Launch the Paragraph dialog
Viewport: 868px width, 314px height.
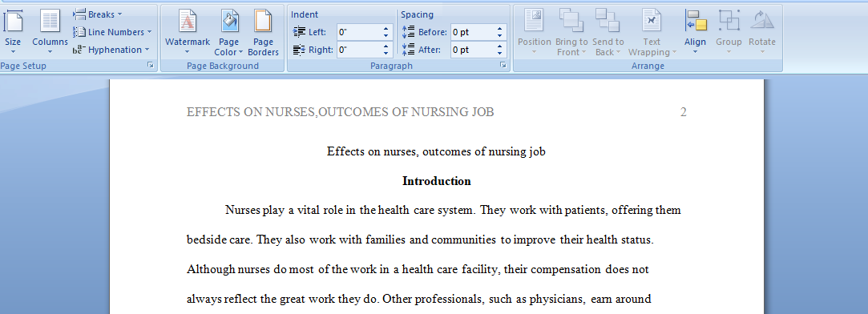click(503, 65)
